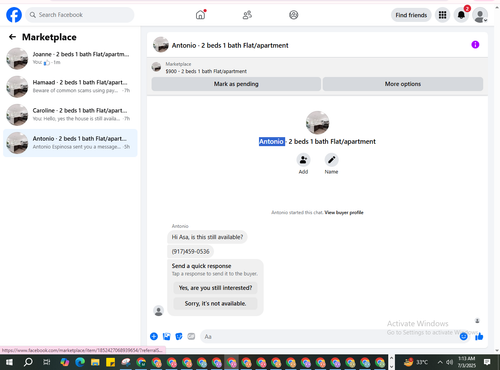Click Caroline conversation listing thumbnail

coord(17,115)
